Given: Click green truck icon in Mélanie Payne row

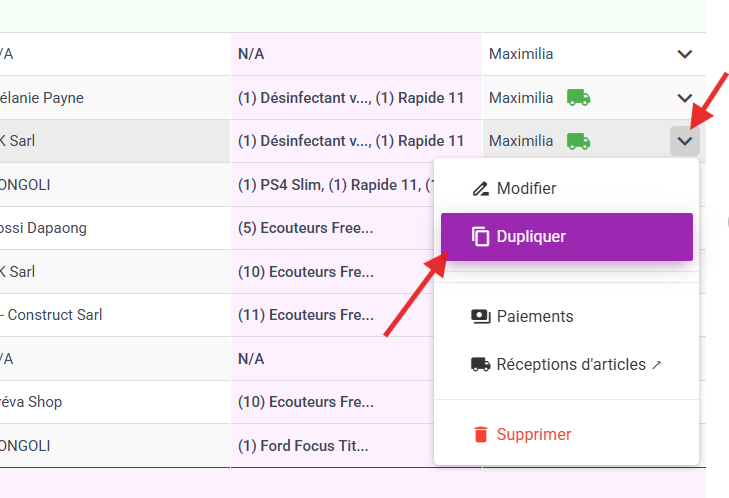Looking at the screenshot, I should click(x=578, y=98).
